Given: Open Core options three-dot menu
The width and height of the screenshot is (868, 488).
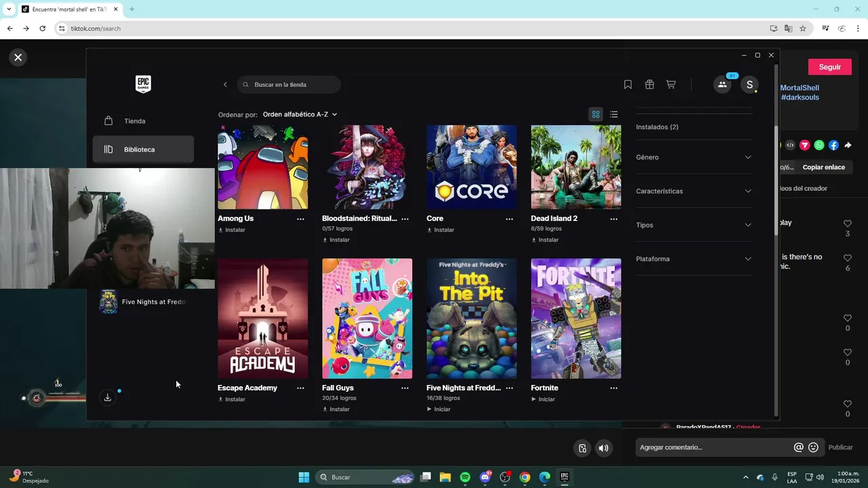Looking at the screenshot, I should point(509,219).
